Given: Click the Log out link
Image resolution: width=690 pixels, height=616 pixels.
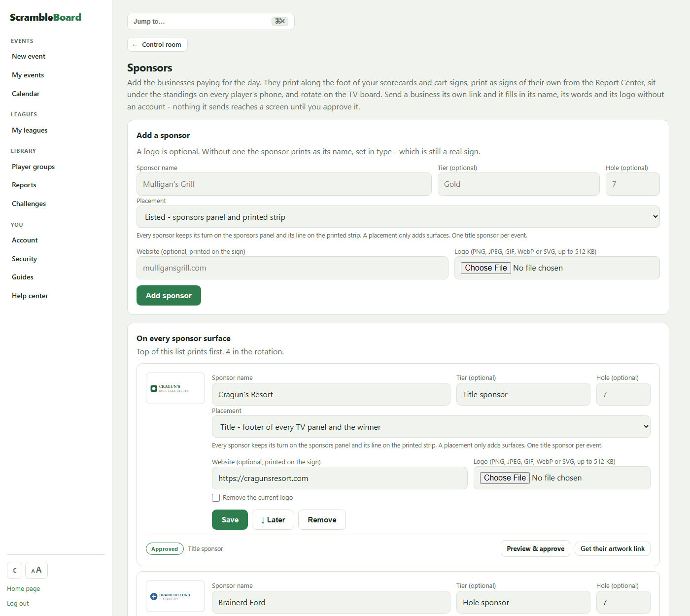Looking at the screenshot, I should point(18,603).
